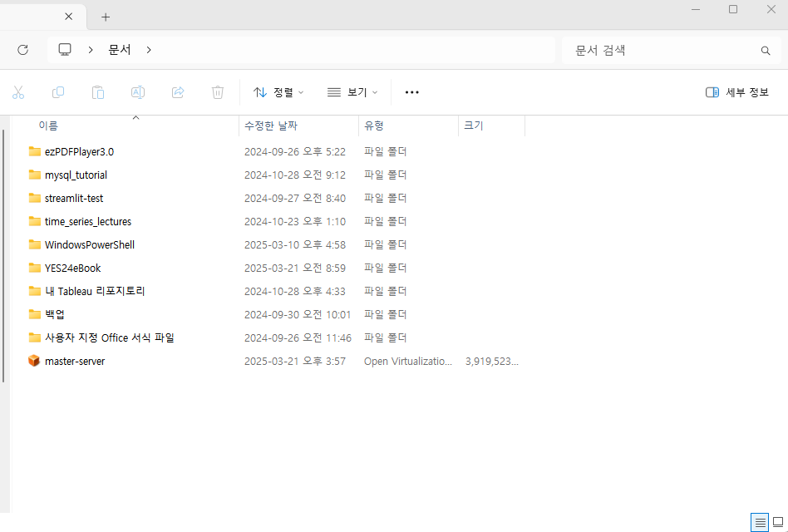Maximize the File Explorer window

click(733, 9)
